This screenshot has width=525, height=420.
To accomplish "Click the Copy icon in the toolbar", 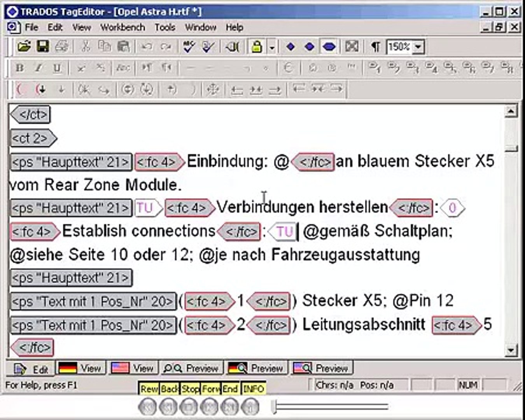I will (x=104, y=47).
